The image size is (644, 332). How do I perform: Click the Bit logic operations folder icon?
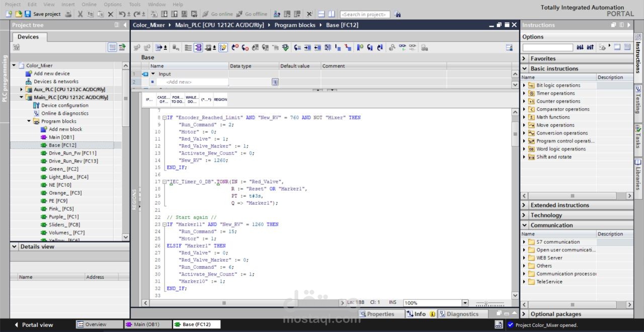pos(531,86)
